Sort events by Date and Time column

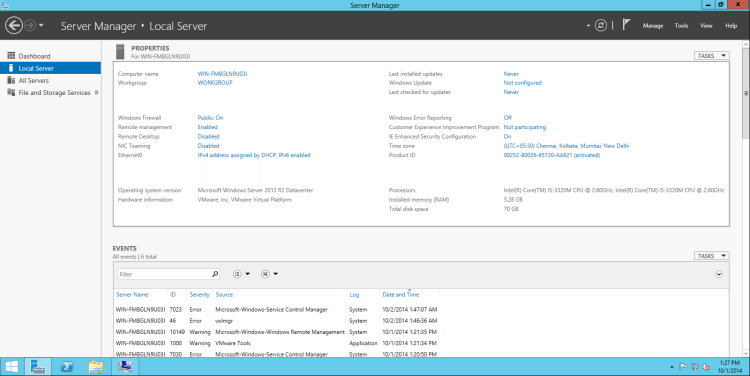click(401, 295)
